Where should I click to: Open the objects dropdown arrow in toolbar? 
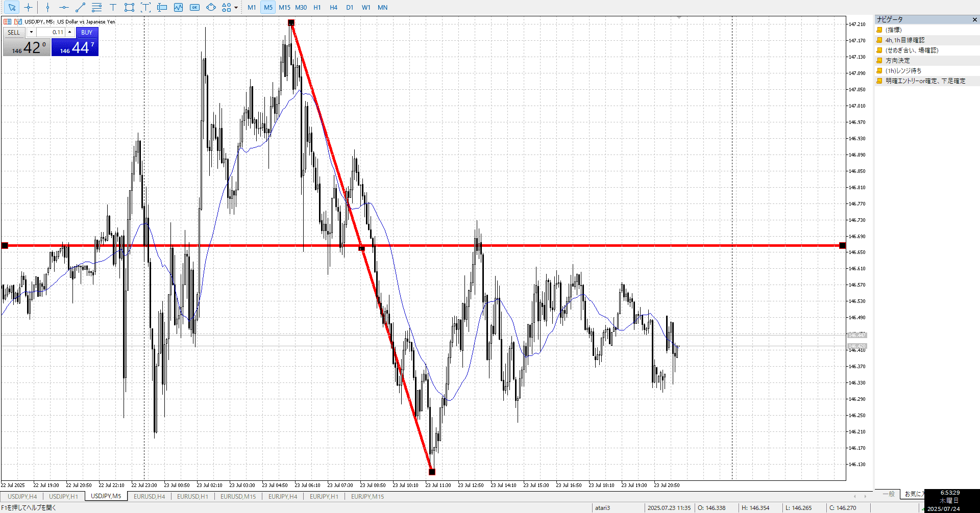click(236, 8)
